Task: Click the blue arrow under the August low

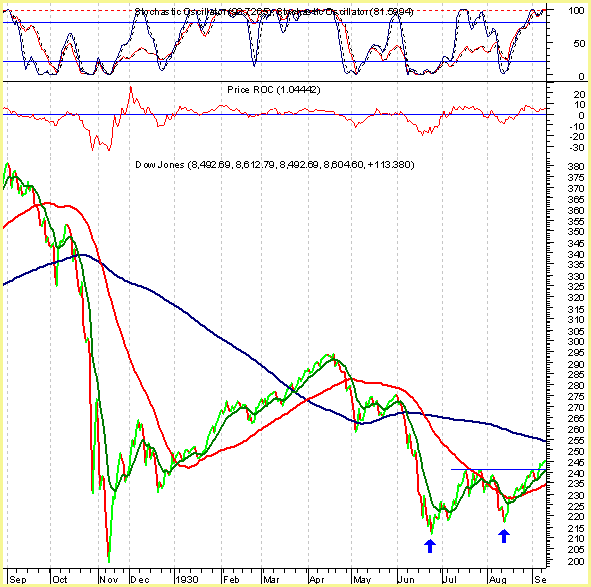Action: (504, 536)
